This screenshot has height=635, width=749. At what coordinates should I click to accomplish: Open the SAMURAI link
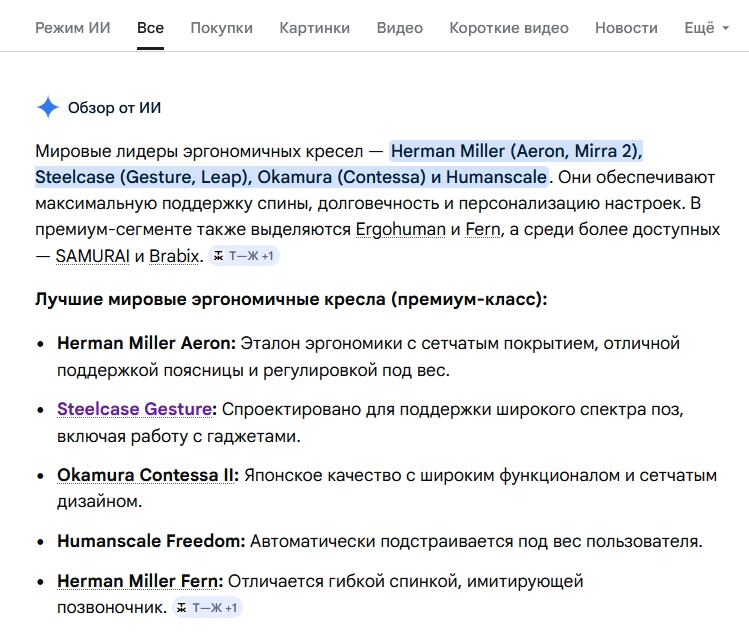[x=93, y=256]
